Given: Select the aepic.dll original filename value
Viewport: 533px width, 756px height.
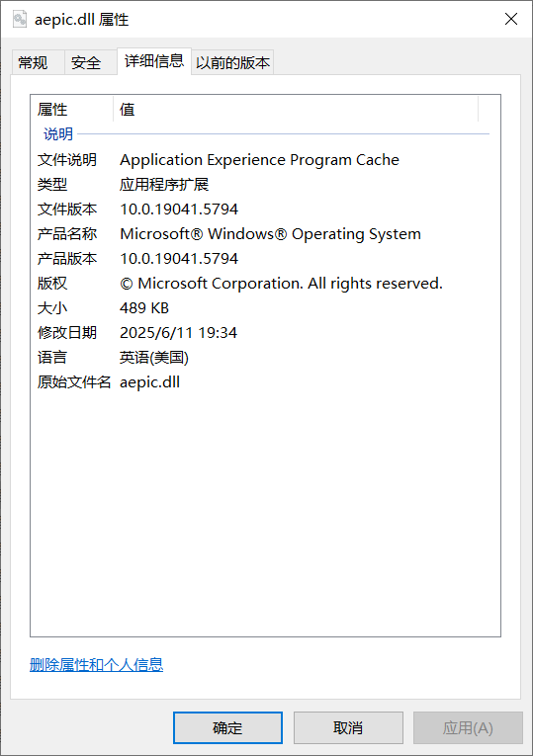Looking at the screenshot, I should (x=149, y=382).
